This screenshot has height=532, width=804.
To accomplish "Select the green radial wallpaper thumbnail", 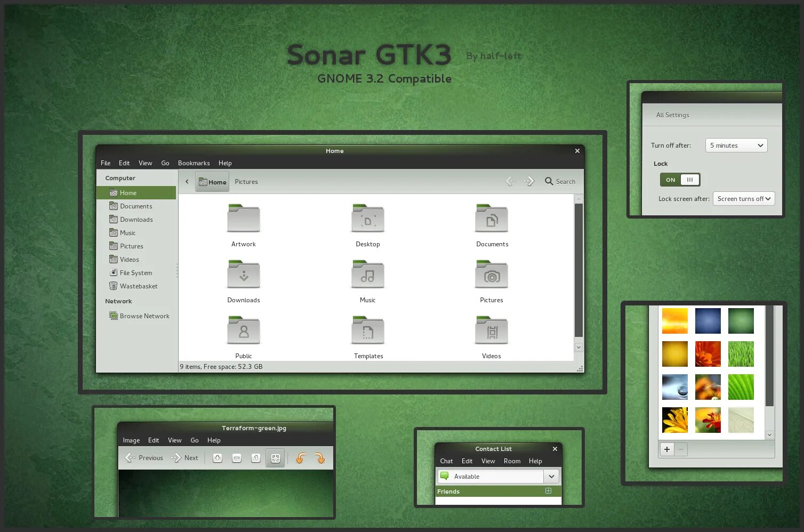I will point(741,321).
